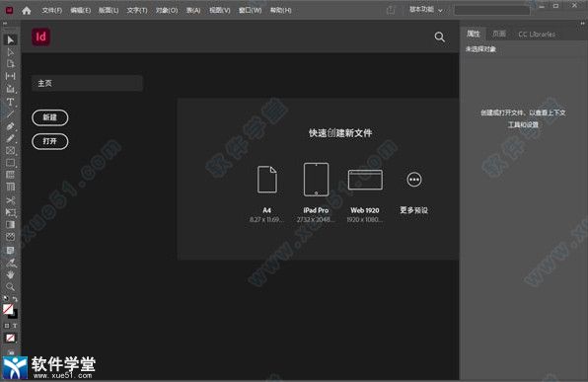The width and height of the screenshot is (588, 382).
Task: Create new A4 document preset
Action: (x=267, y=193)
